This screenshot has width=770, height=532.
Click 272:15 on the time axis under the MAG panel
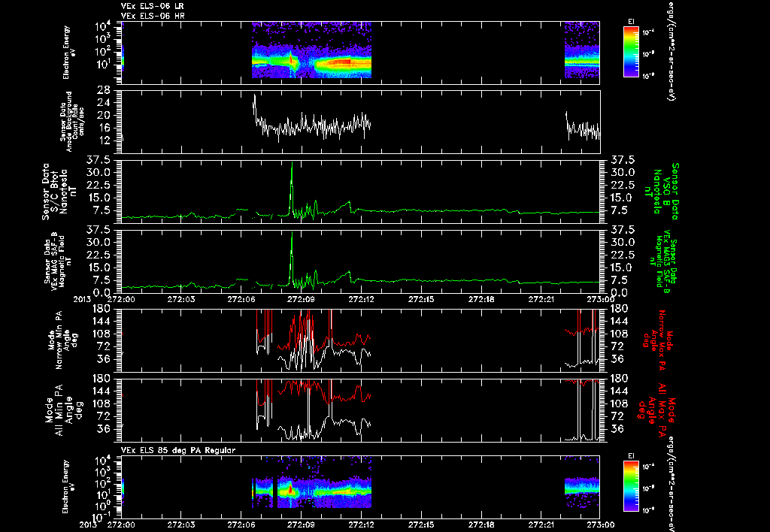[421, 299]
